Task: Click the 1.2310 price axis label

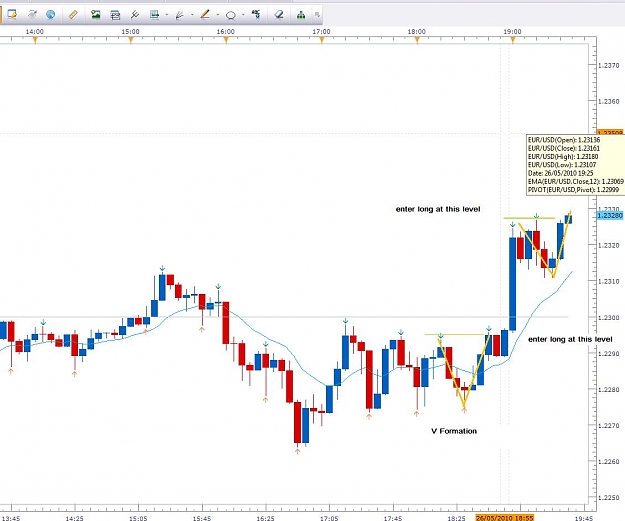Action: click(x=609, y=281)
